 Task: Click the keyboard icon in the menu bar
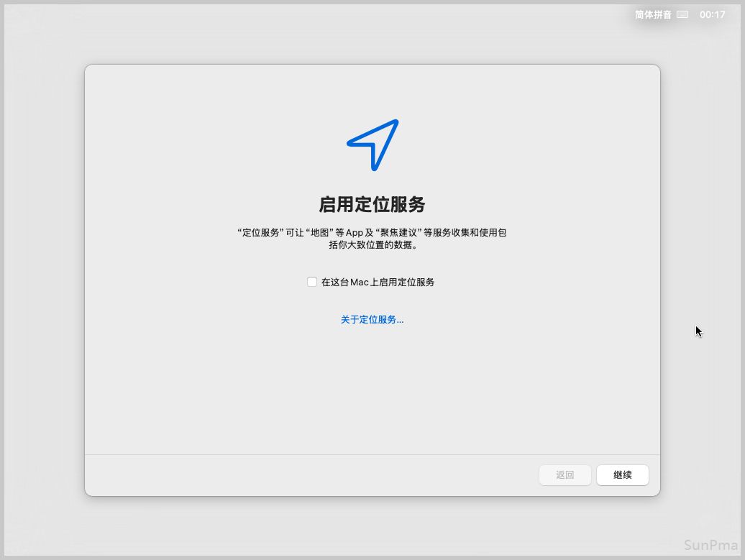[x=682, y=14]
